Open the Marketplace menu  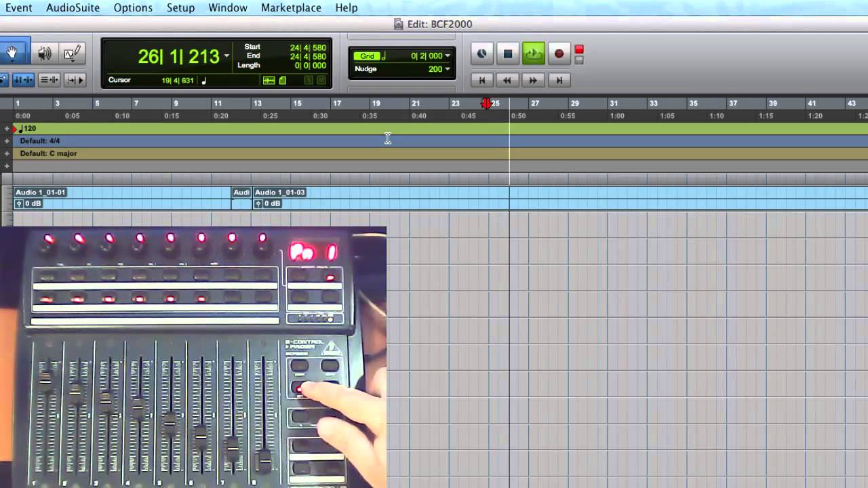(x=291, y=8)
